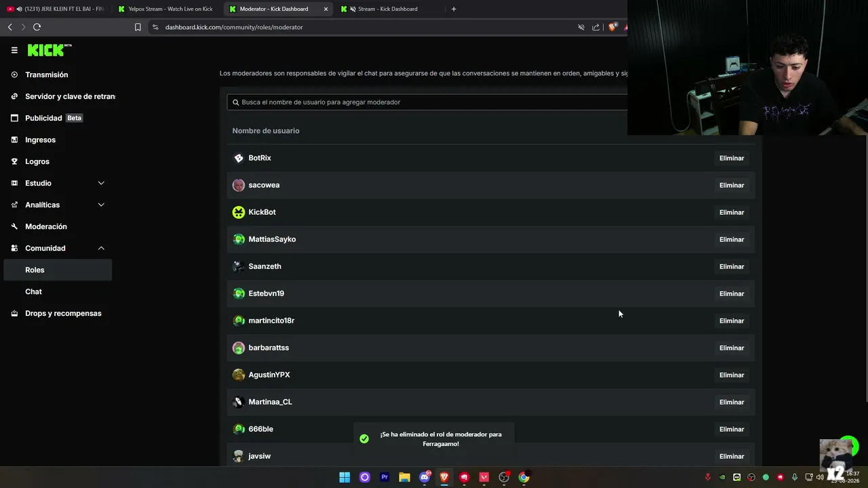Reload the page with refresh icon

click(x=37, y=27)
